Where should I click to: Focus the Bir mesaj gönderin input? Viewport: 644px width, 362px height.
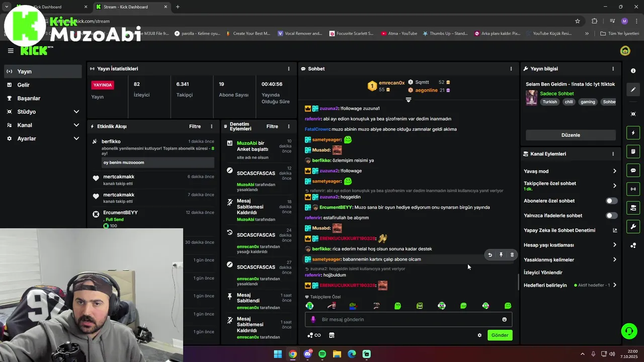[x=409, y=319]
